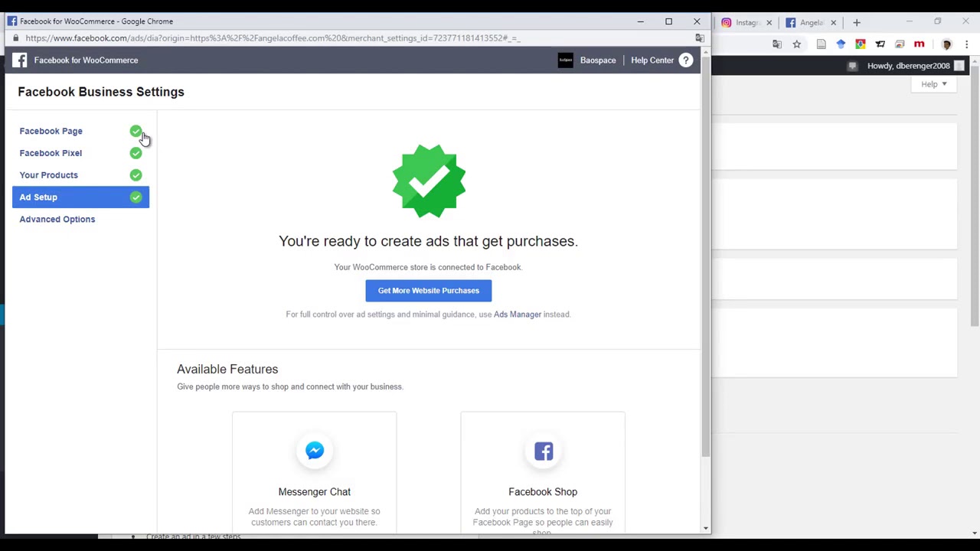Click the blue graduation cap extension icon
Screen dimensions: 980x551
[841, 44]
